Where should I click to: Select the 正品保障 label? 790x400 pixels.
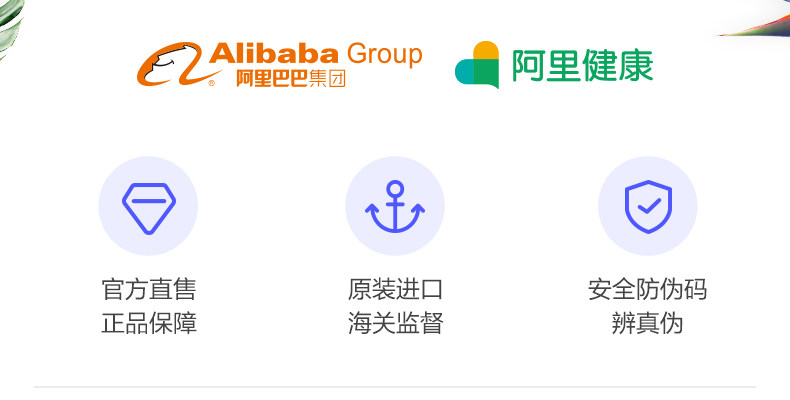(148, 324)
